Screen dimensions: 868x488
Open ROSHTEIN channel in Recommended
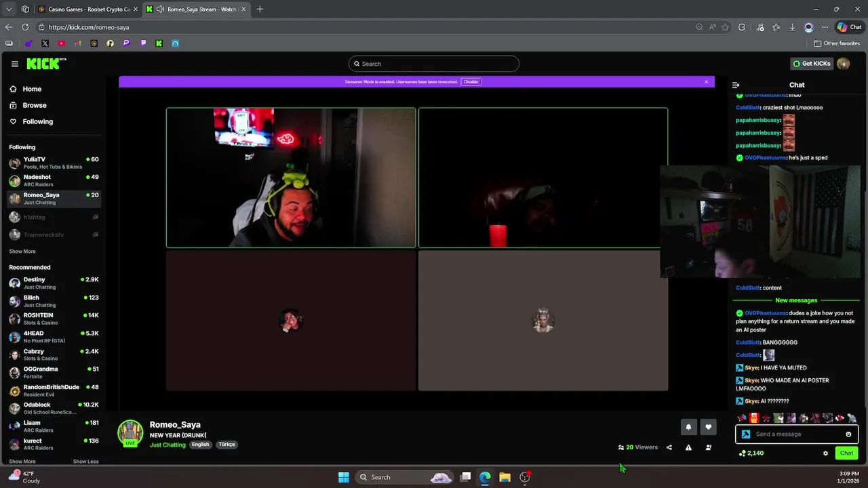(54, 319)
